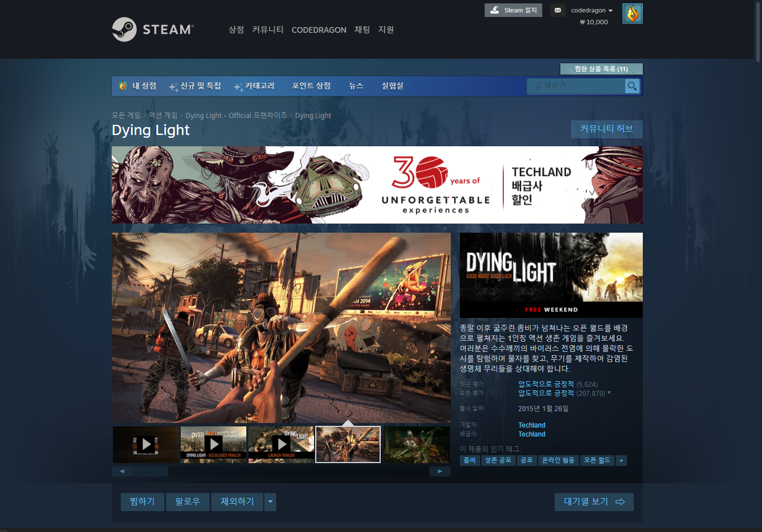Click the search magnifier icon
The height and width of the screenshot is (532, 762).
click(632, 86)
